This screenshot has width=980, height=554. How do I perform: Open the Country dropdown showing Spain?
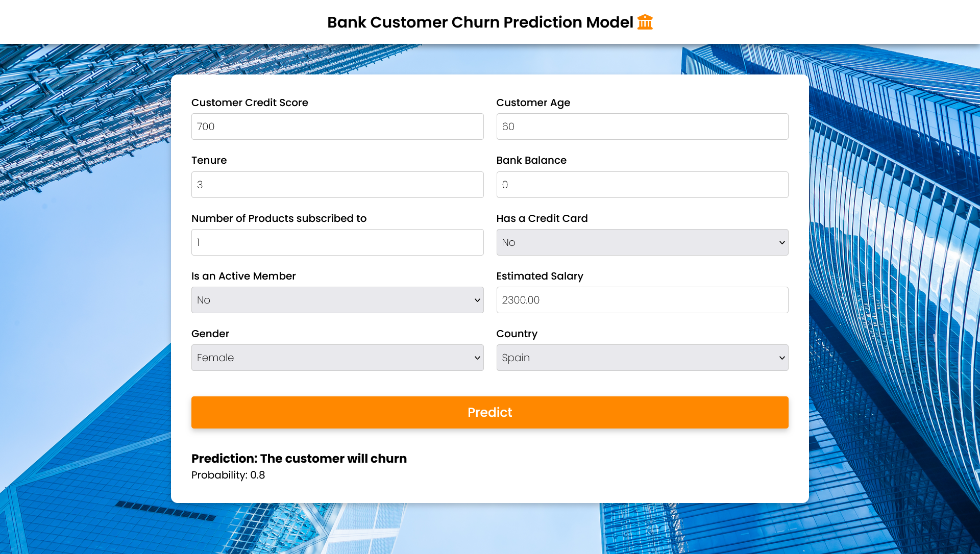642,358
